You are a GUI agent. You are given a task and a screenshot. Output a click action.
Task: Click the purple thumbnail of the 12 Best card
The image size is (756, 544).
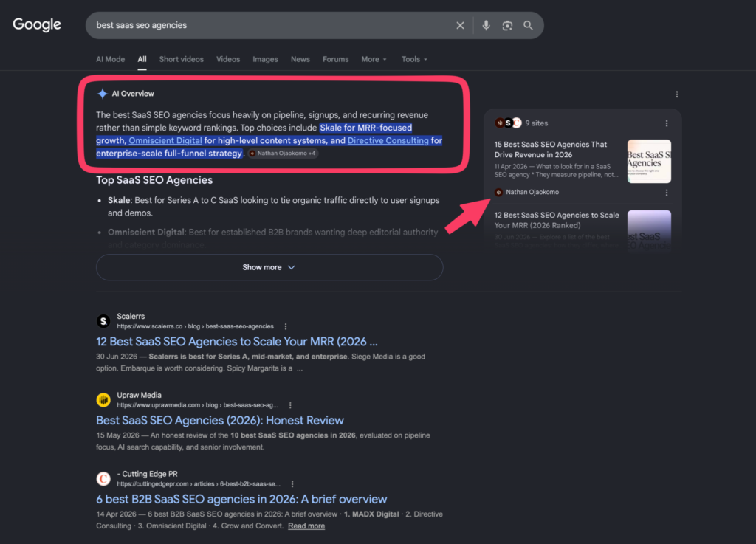pos(649,230)
